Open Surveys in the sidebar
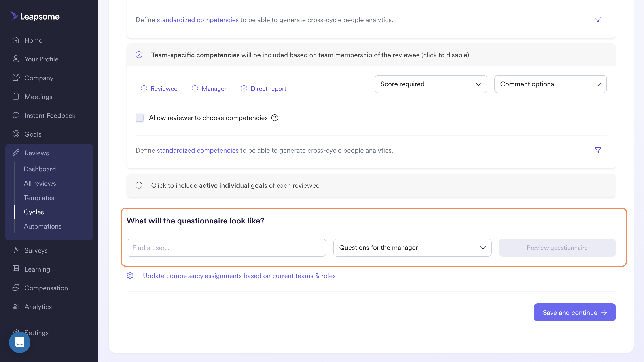This screenshot has height=362, width=644. pyautogui.click(x=36, y=250)
